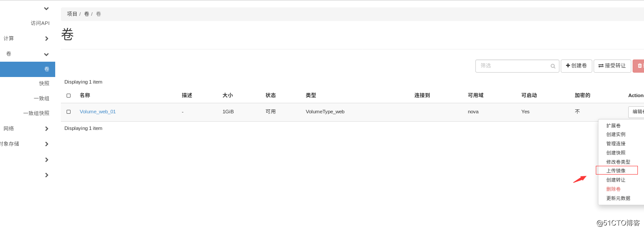Sort by the 大小 column header

coord(227,95)
